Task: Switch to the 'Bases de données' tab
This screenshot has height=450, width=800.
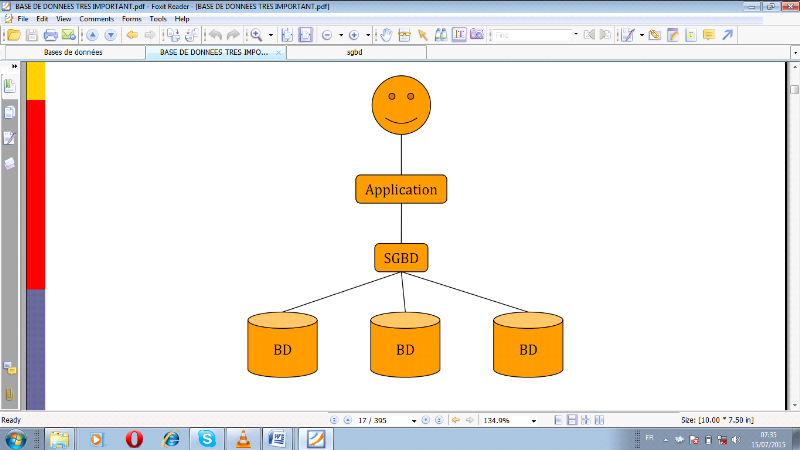Action: (76, 52)
